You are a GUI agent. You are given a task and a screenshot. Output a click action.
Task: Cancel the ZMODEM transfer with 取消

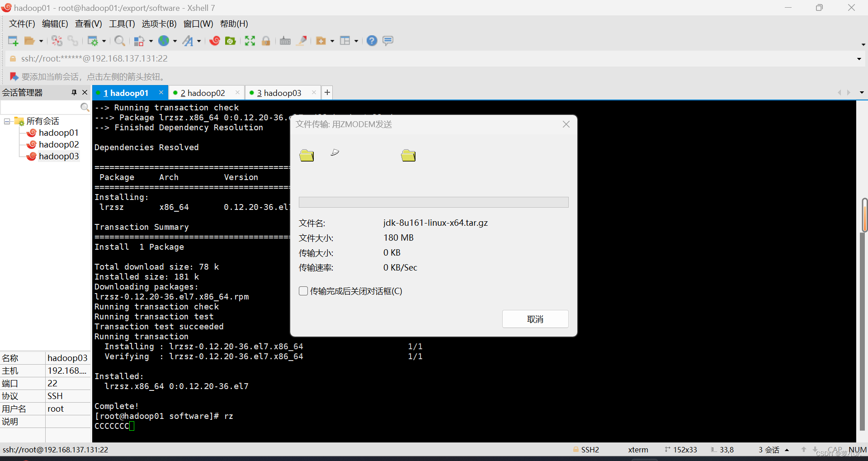[x=535, y=319]
